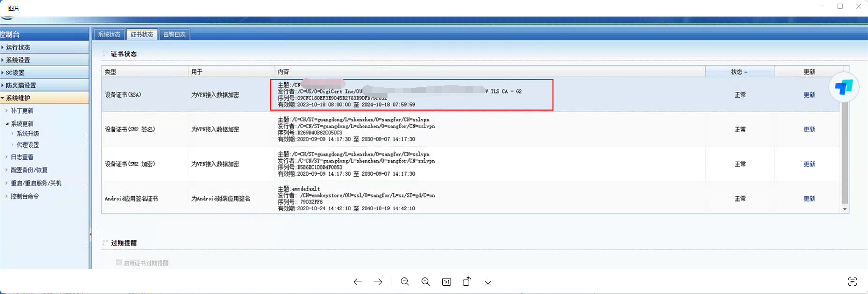
Task: Expand the 运行状态 sidebar section
Action: click(18, 48)
